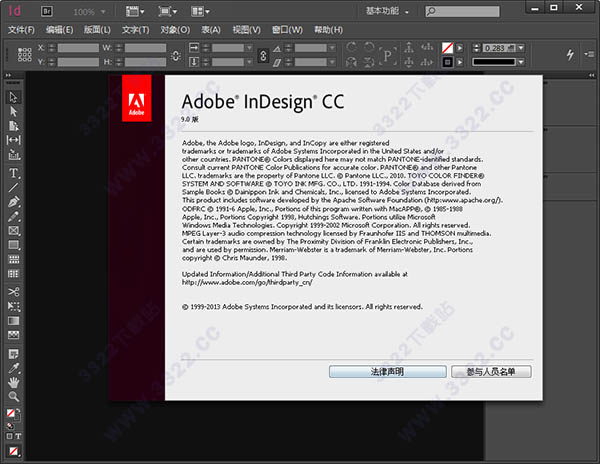Select the Scissors tool
Image resolution: width=600 pixels, height=464 pixels.
[x=13, y=292]
